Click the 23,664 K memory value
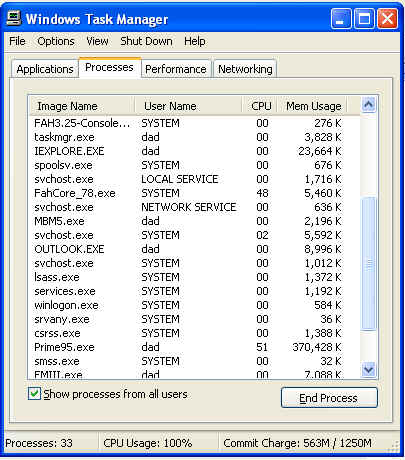This screenshot has width=405, height=460. point(320,151)
